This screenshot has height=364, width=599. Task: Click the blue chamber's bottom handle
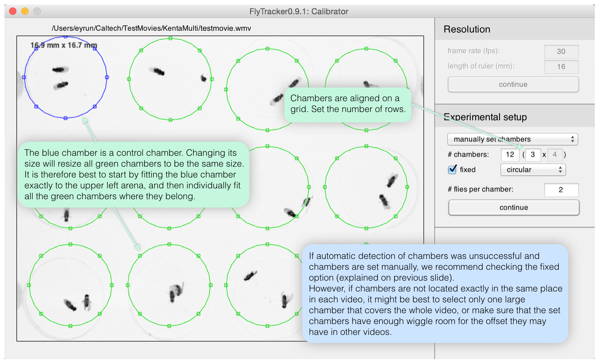tap(66, 118)
